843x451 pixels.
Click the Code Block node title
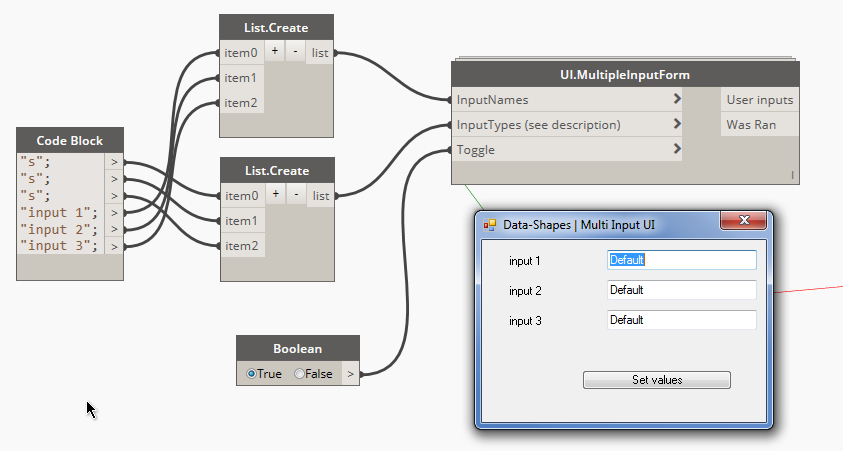[x=70, y=140]
